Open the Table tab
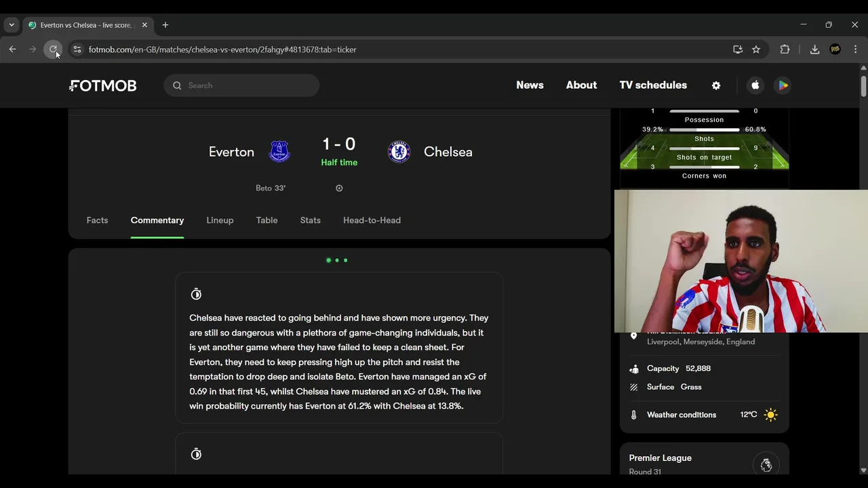868x488 pixels. [267, 220]
